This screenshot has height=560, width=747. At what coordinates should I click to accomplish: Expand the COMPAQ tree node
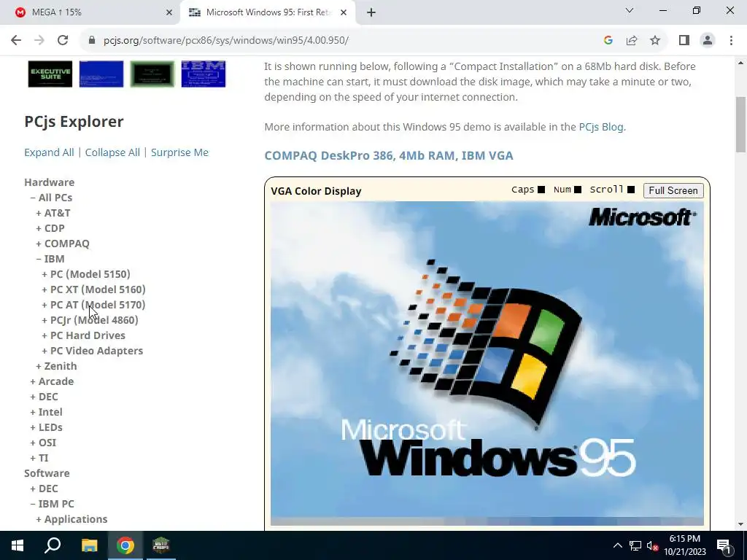tap(63, 244)
